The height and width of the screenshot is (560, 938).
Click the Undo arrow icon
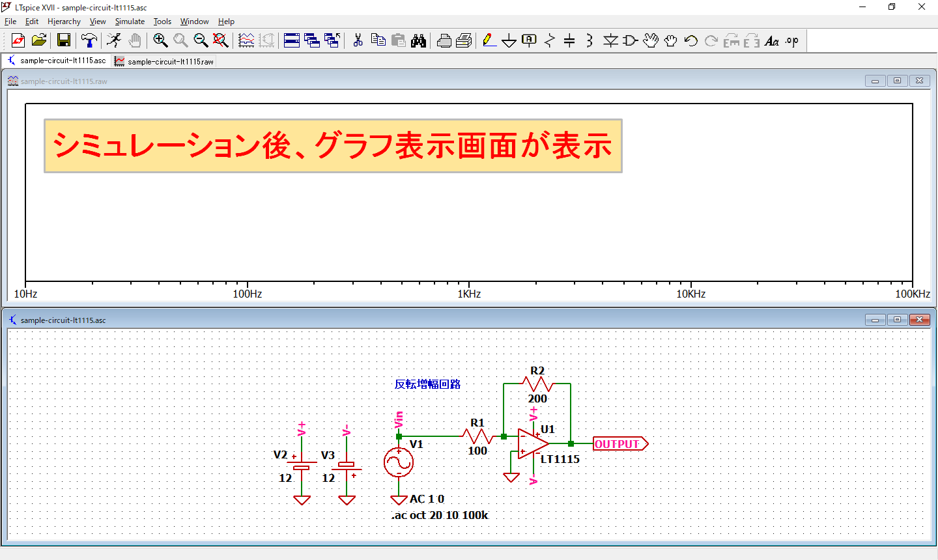tap(690, 40)
